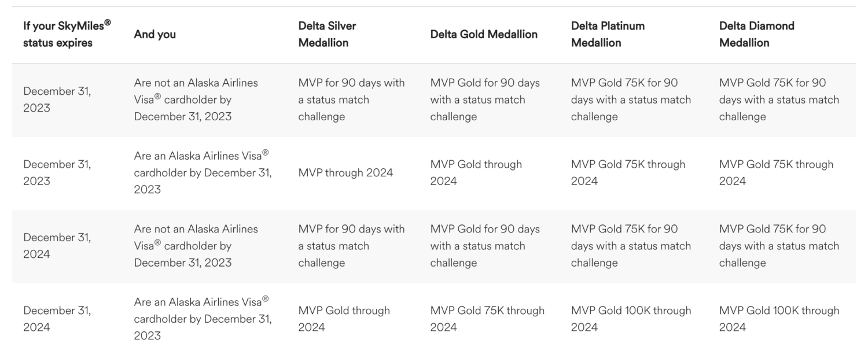
Task: Click the first row's "MVP for 90 days" cell
Action: [x=351, y=99]
